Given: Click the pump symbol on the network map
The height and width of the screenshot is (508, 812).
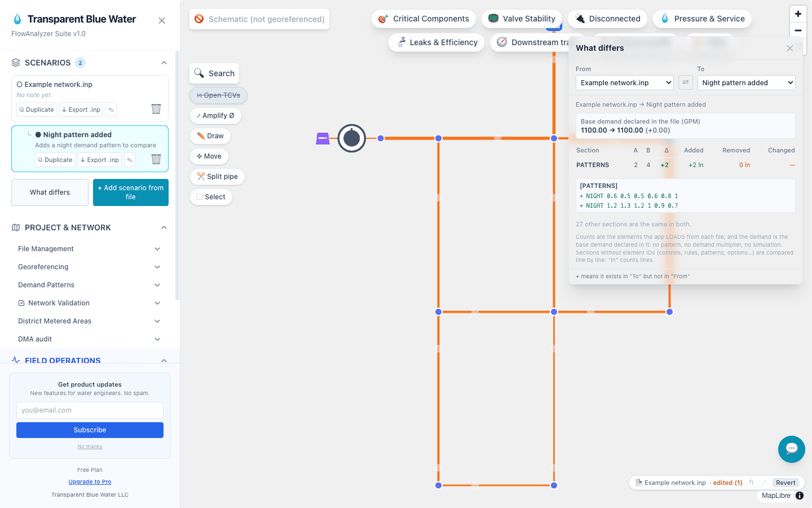Looking at the screenshot, I should pyautogui.click(x=352, y=138).
